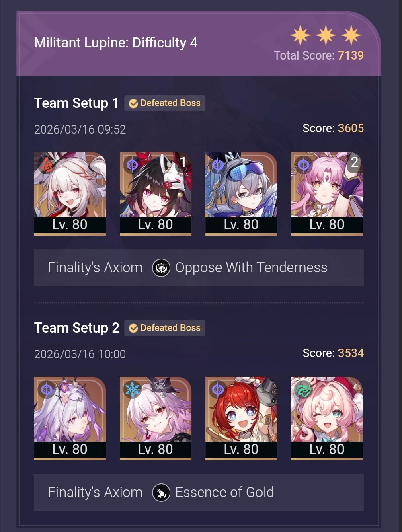
Task: Click the third gold star rating icon
Action: 351,35
